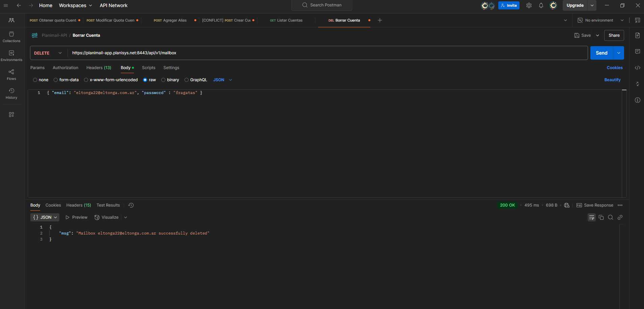
Task: Preview the response body
Action: 77,217
